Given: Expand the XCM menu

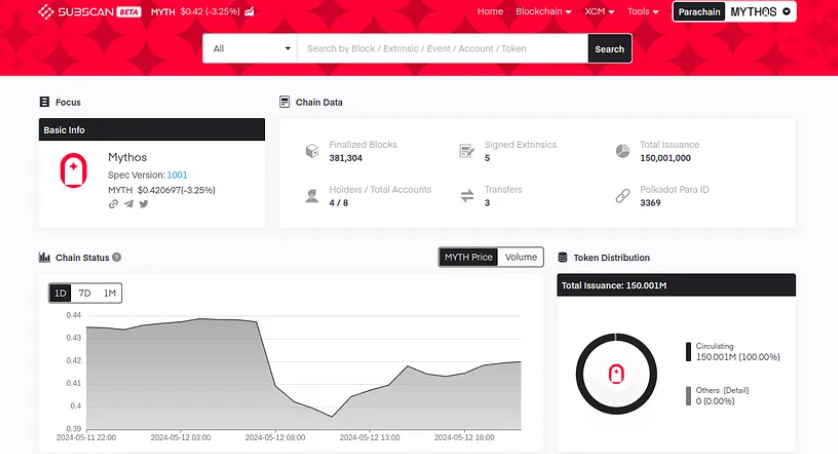Looking at the screenshot, I should click(x=599, y=12).
